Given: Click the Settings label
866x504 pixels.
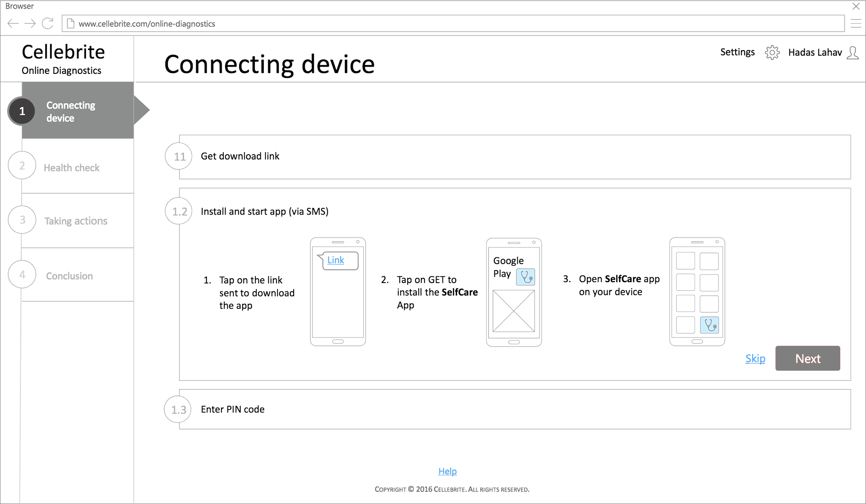Looking at the screenshot, I should 737,52.
